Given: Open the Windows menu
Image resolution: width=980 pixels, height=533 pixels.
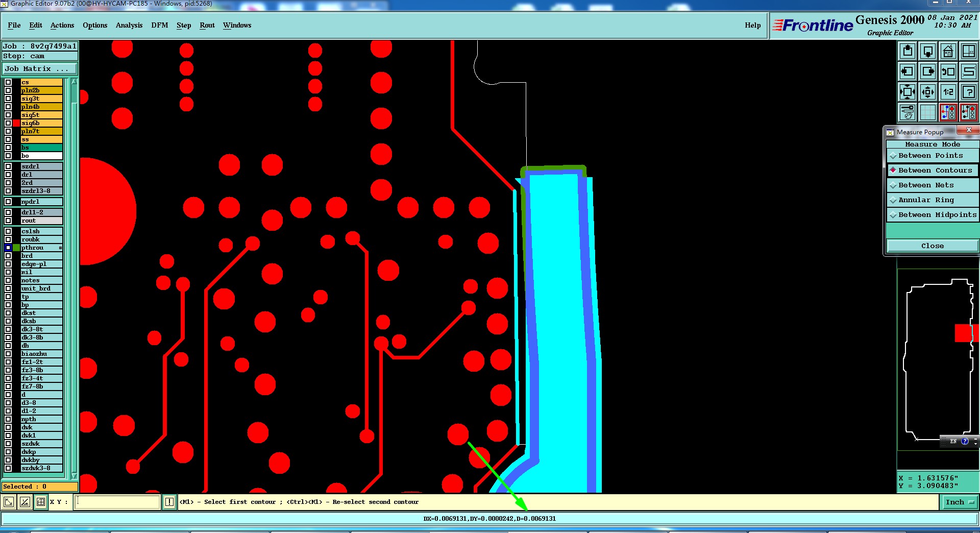Looking at the screenshot, I should (x=237, y=25).
